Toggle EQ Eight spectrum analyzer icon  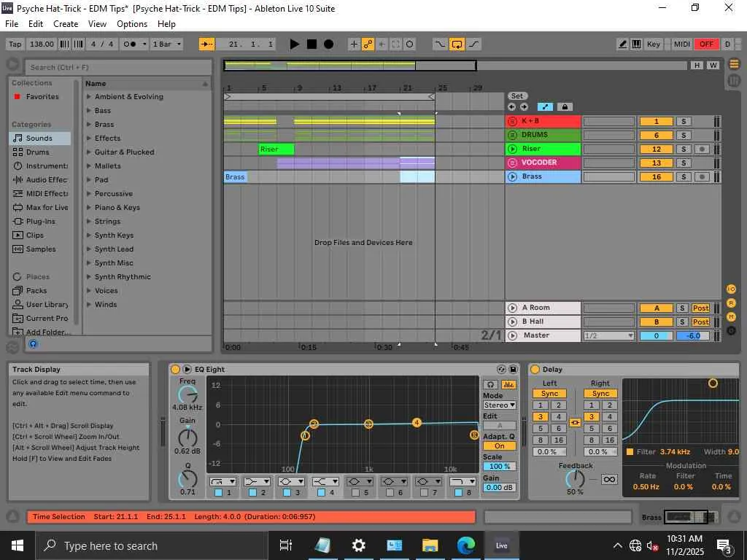pyautogui.click(x=508, y=385)
